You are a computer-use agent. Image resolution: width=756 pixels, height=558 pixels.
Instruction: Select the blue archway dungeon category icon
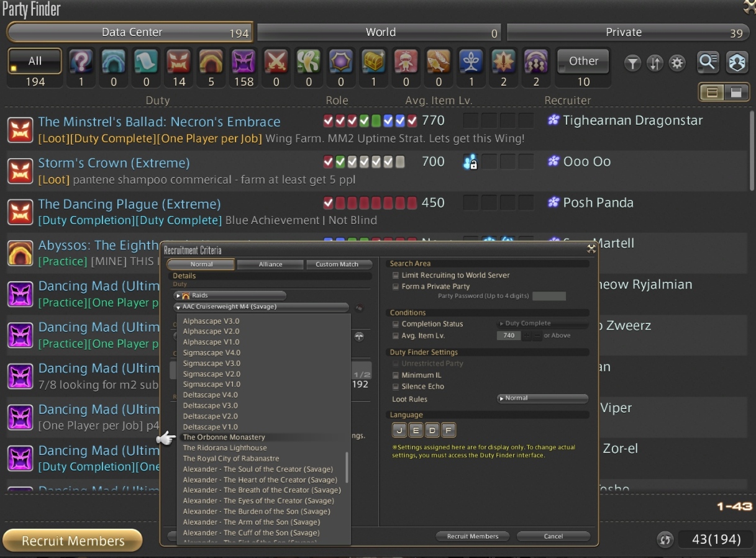pyautogui.click(x=114, y=61)
